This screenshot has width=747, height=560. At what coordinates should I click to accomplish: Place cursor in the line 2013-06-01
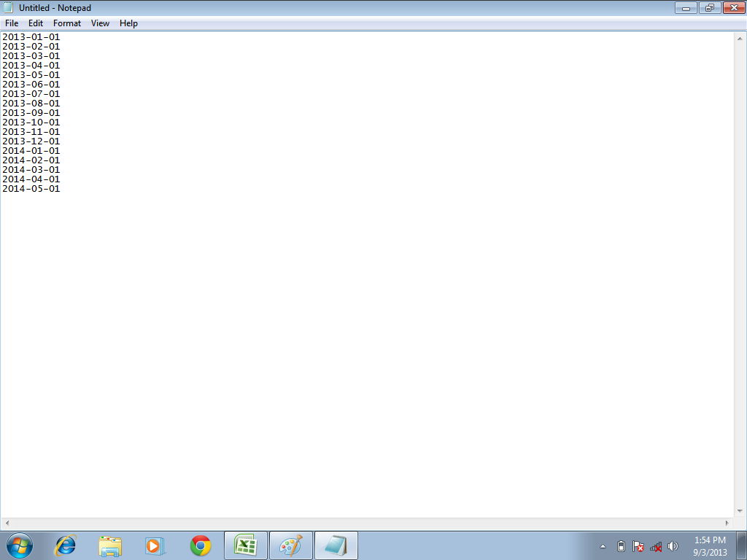click(x=31, y=85)
